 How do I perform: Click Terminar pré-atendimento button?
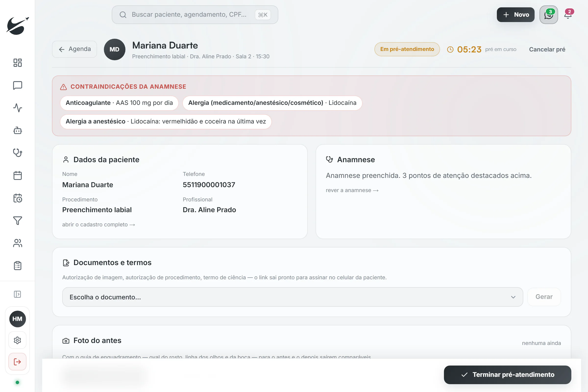507,375
